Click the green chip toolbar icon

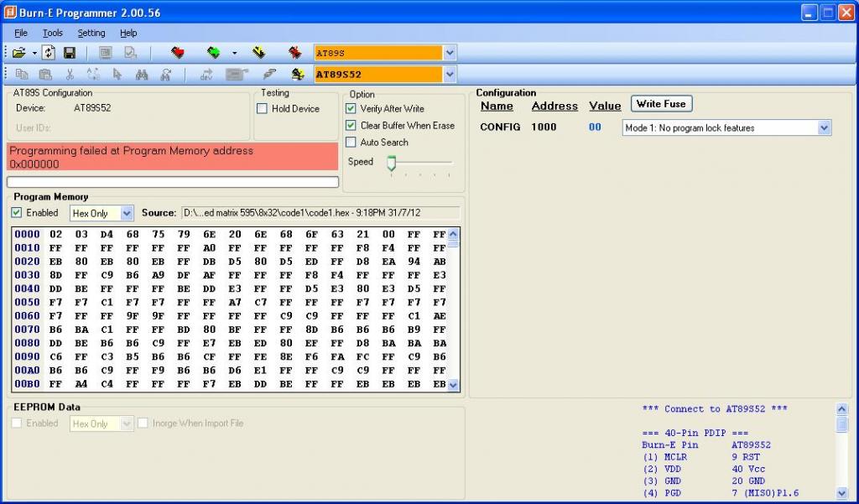[x=214, y=53]
